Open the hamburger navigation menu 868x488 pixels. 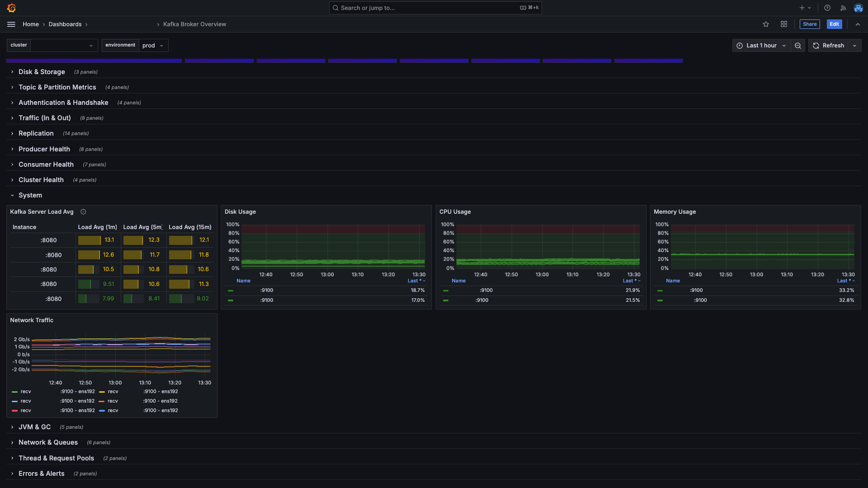pos(11,24)
